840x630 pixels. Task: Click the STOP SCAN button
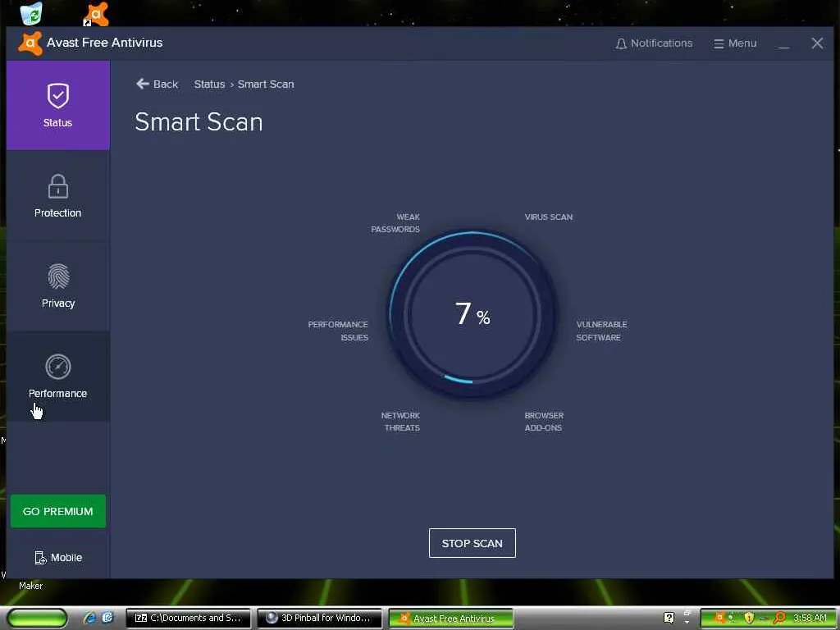pyautogui.click(x=472, y=543)
